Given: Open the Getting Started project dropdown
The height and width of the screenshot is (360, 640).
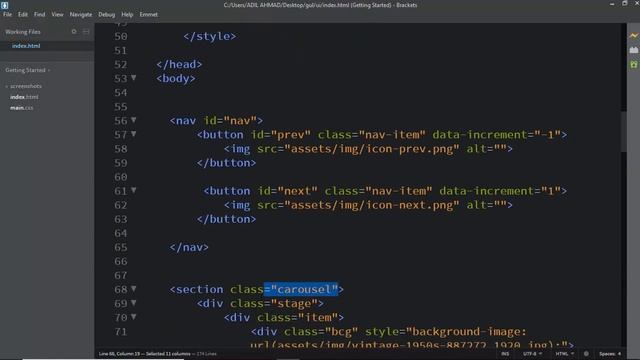Looking at the screenshot, I should pyautogui.click(x=28, y=70).
